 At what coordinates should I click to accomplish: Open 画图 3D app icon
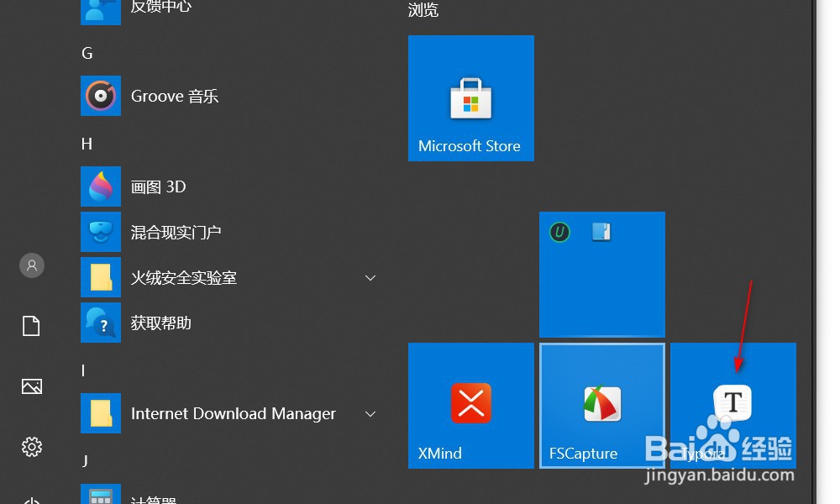(x=101, y=186)
